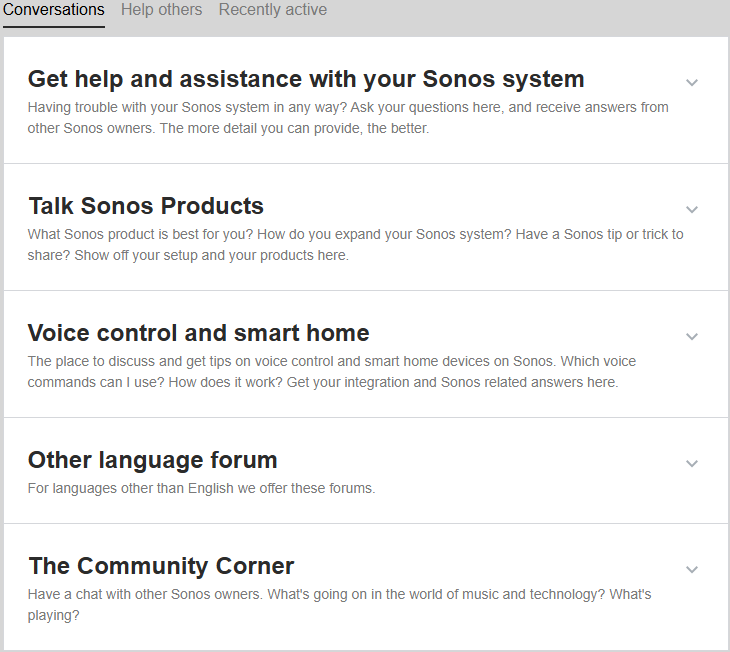Click 'The place to discuss and get tips' line
Image resolution: width=730 pixels, height=652 pixels.
click(331, 361)
